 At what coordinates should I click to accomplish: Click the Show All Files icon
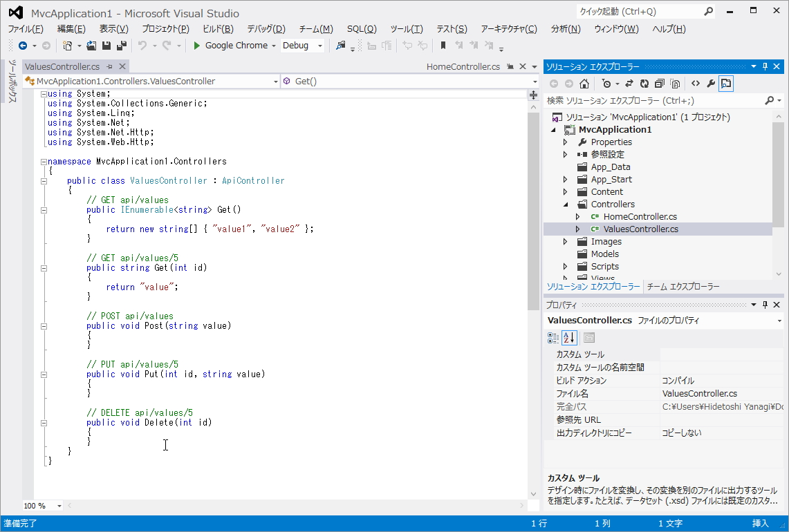(675, 84)
